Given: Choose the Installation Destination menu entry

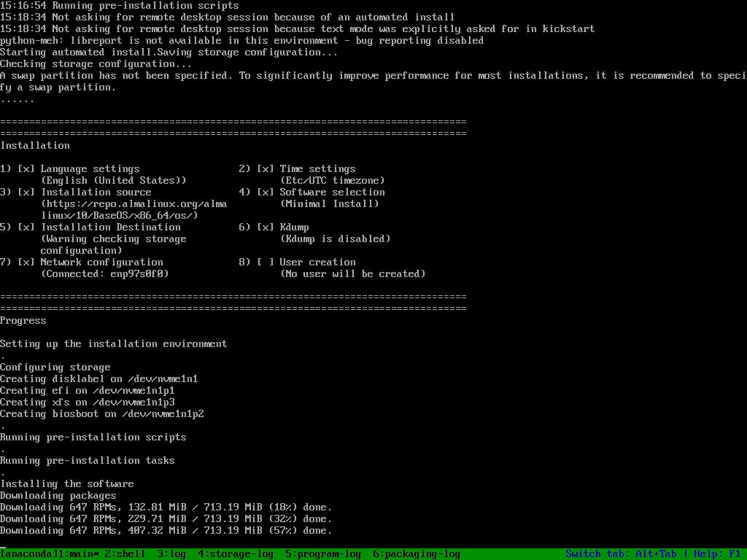Looking at the screenshot, I should pyautogui.click(x=110, y=227).
